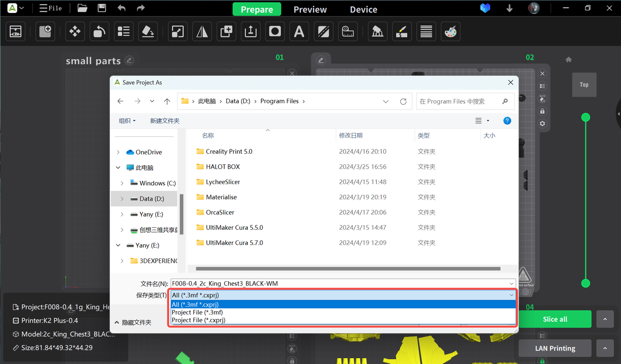Refresh the Program Files folder view
This screenshot has height=364, width=621.
pyautogui.click(x=403, y=101)
